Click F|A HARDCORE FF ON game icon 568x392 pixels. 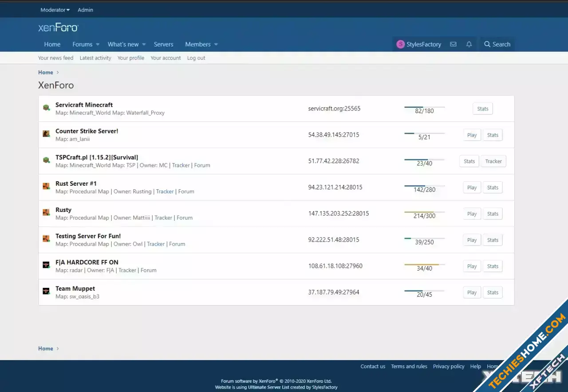coord(46,265)
